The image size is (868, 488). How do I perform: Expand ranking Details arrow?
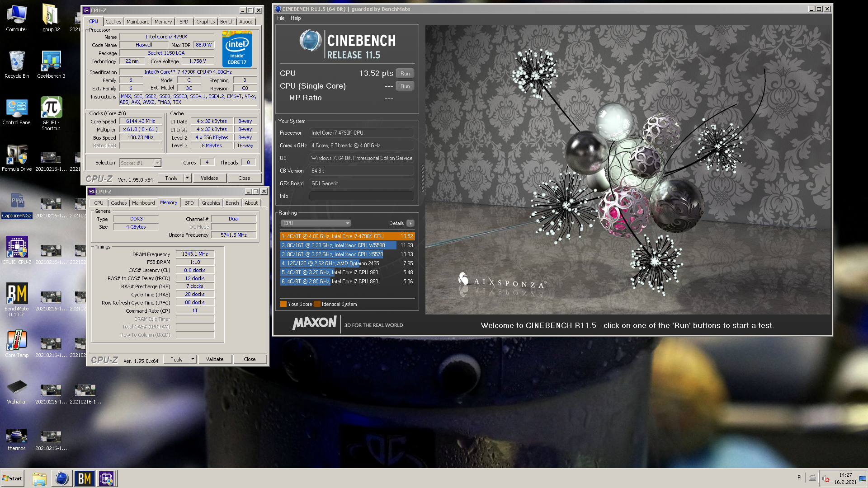[410, 223]
